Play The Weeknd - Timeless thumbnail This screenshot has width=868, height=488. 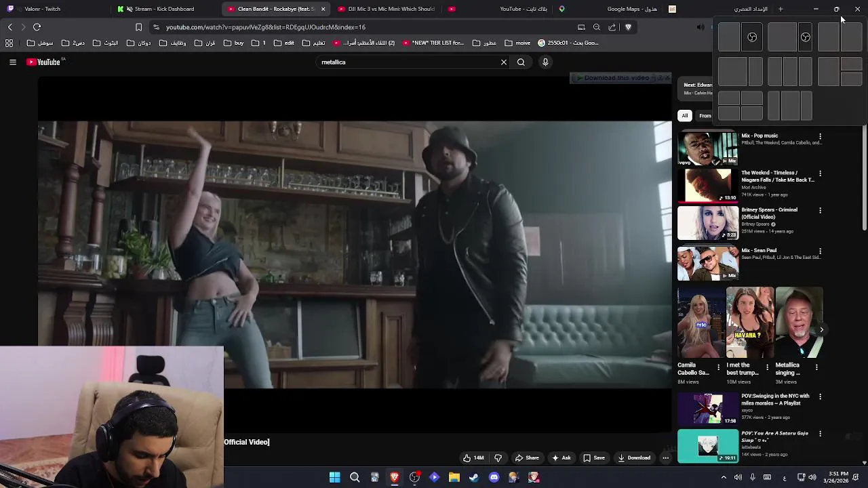[x=708, y=186]
